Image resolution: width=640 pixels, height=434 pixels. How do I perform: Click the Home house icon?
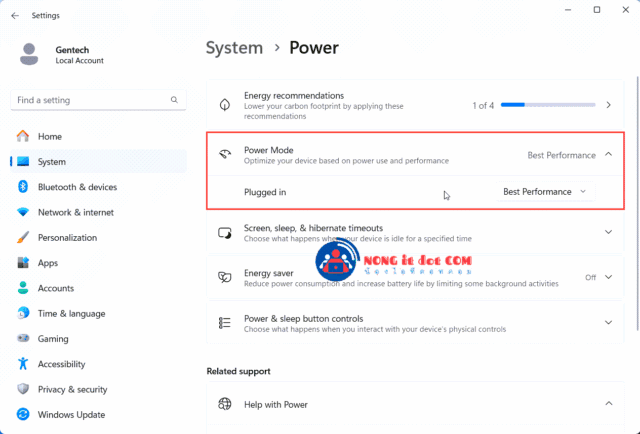point(23,136)
